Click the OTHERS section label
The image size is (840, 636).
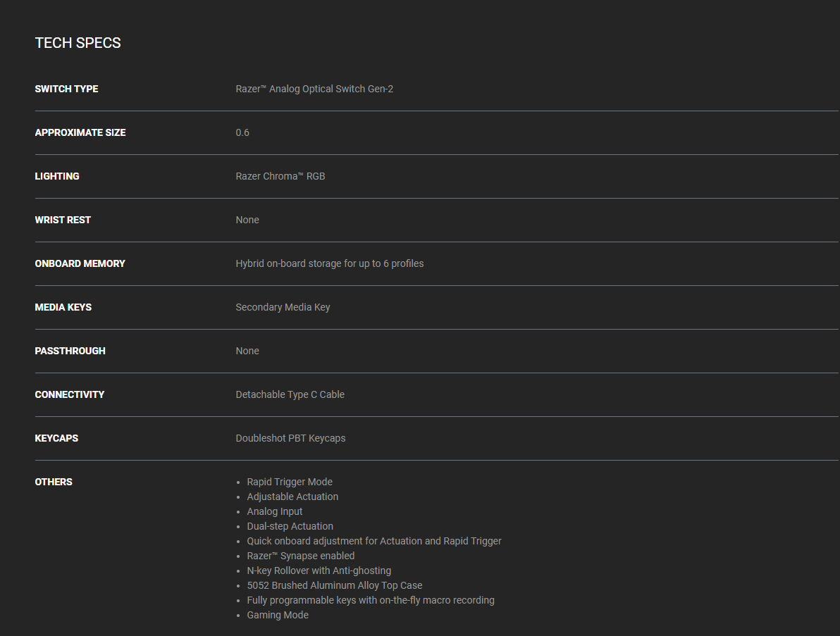click(54, 482)
